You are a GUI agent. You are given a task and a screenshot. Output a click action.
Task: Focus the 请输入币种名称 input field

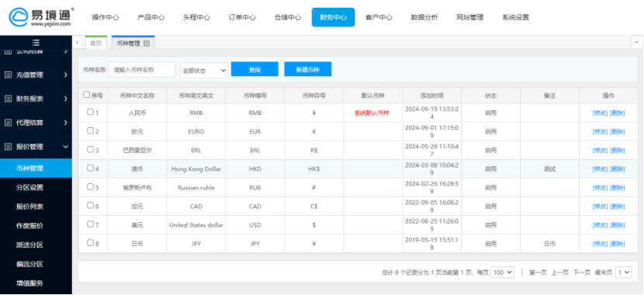click(x=142, y=70)
